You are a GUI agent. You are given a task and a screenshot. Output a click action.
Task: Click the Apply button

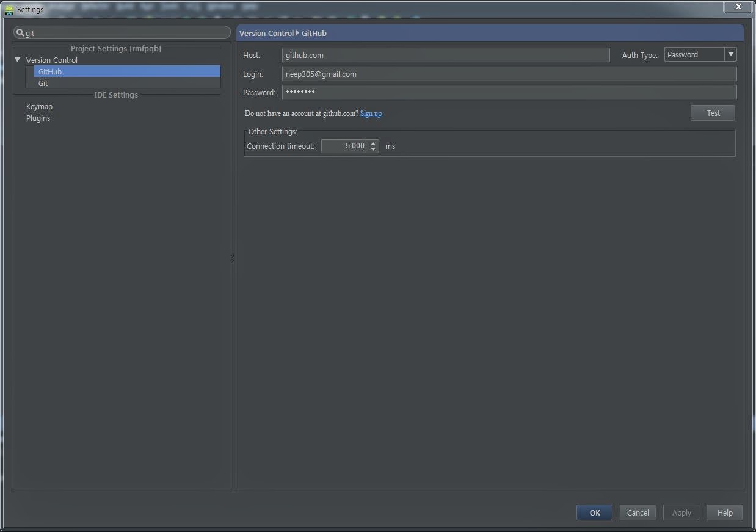pos(681,512)
